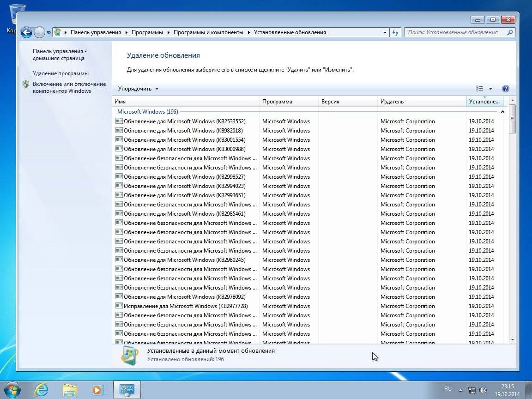Sort by Установлено column header
The height and width of the screenshot is (399, 532).
(485, 102)
